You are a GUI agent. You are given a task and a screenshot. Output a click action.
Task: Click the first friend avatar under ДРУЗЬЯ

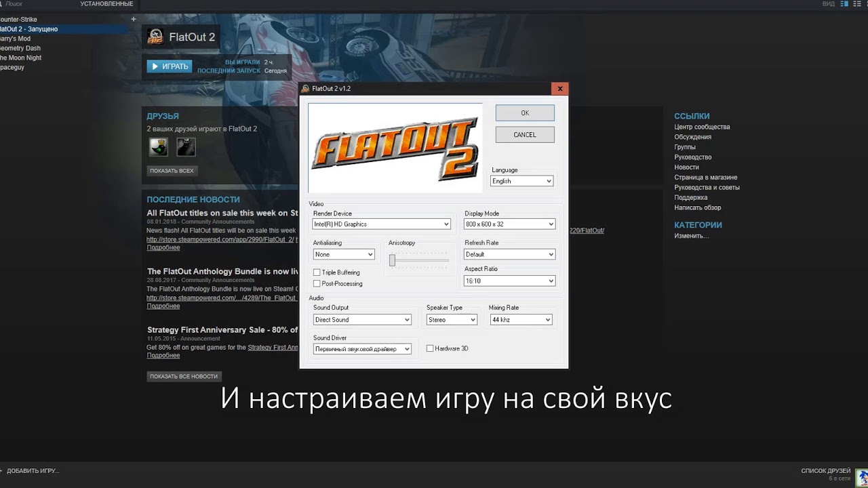click(158, 146)
